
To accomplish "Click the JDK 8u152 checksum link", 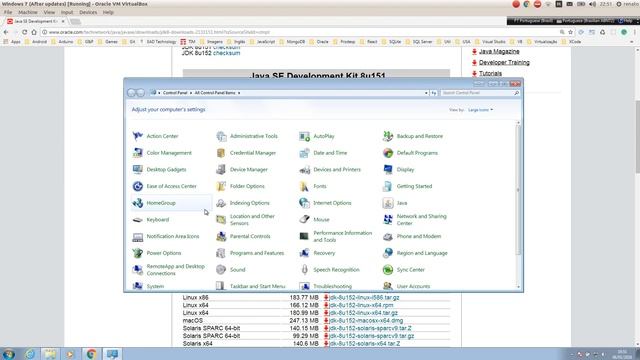I will pyautogui.click(x=227, y=53).
